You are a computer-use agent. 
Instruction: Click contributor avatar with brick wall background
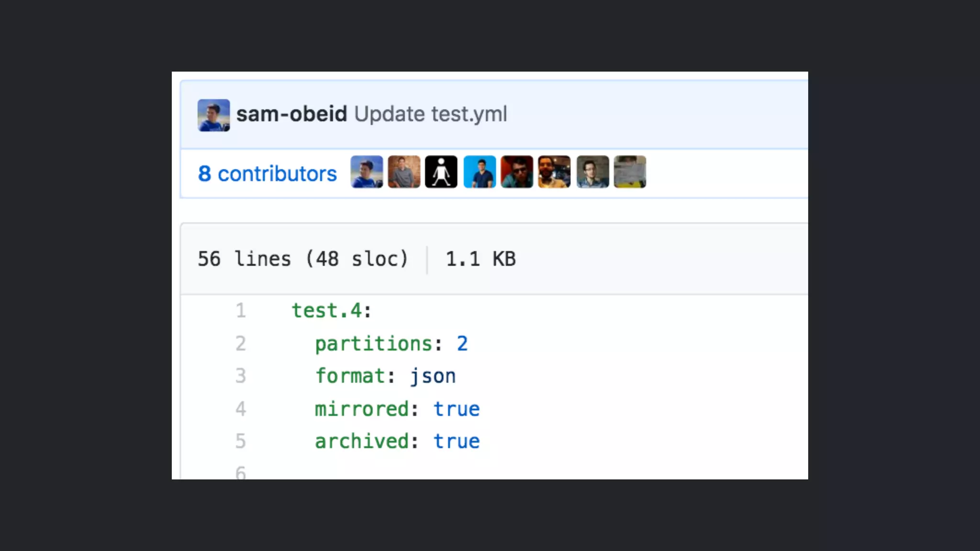(404, 172)
